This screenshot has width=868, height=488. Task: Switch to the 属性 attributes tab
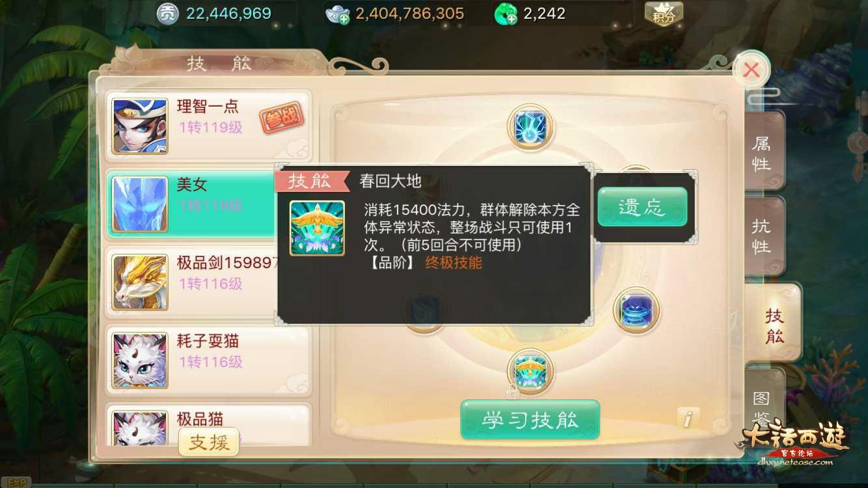[x=763, y=154]
